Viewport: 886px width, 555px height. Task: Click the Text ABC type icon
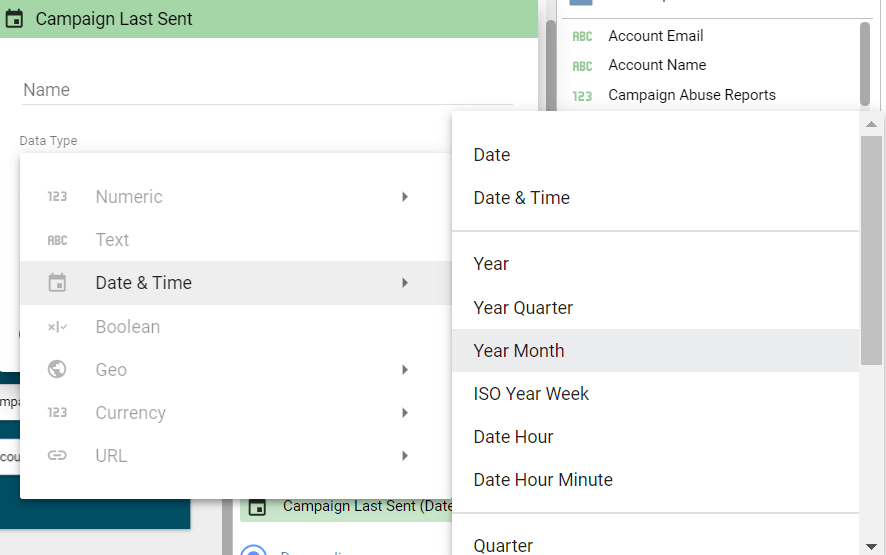(58, 240)
